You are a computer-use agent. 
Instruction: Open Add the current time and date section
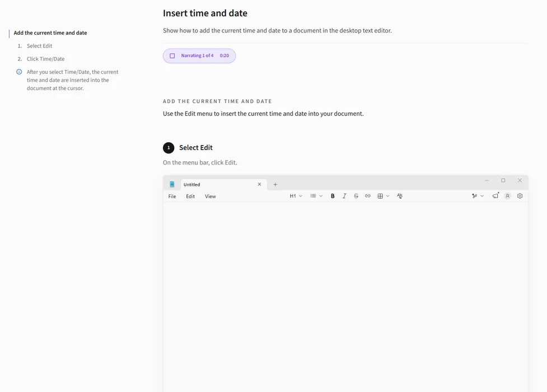pos(50,33)
